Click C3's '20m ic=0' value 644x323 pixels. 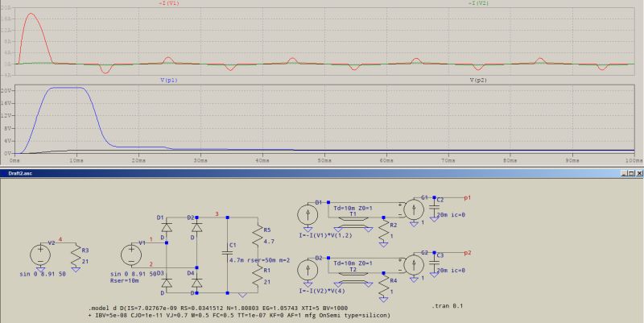451,271
